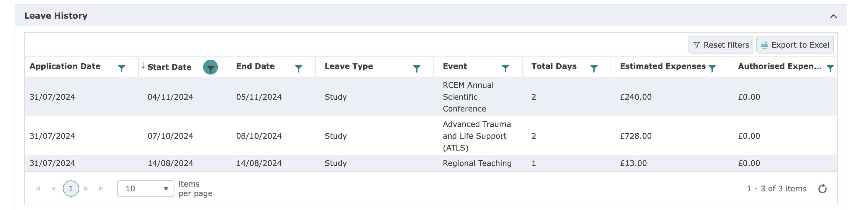Open the Authorised Expenses column filter

click(x=830, y=68)
